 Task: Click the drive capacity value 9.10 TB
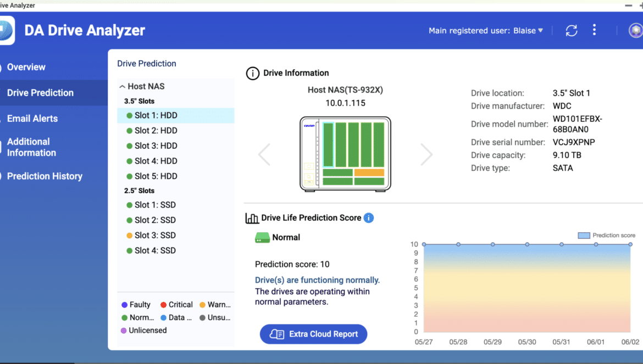click(567, 155)
